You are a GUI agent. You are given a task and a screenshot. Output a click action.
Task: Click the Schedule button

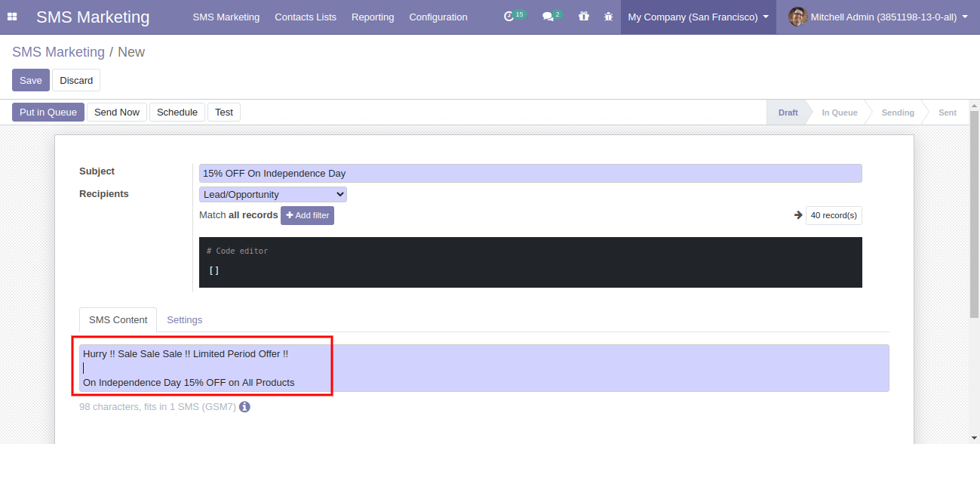(x=177, y=113)
